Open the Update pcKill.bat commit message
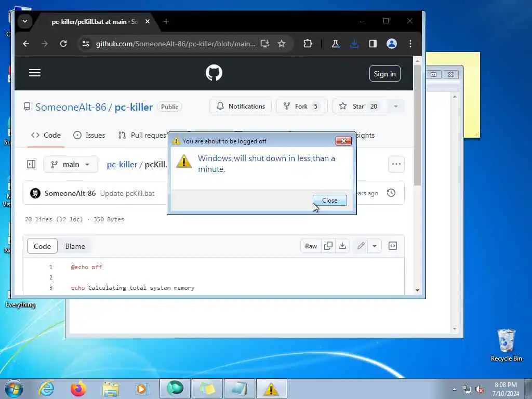 (x=127, y=193)
